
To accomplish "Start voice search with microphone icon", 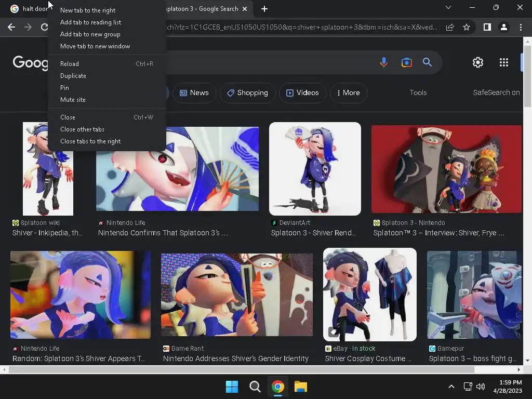I will (x=384, y=62).
